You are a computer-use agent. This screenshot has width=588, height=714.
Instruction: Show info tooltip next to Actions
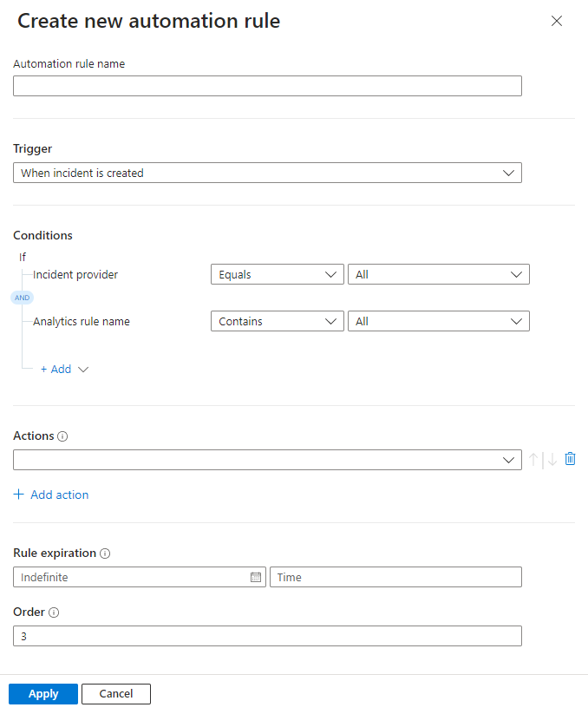tap(63, 436)
